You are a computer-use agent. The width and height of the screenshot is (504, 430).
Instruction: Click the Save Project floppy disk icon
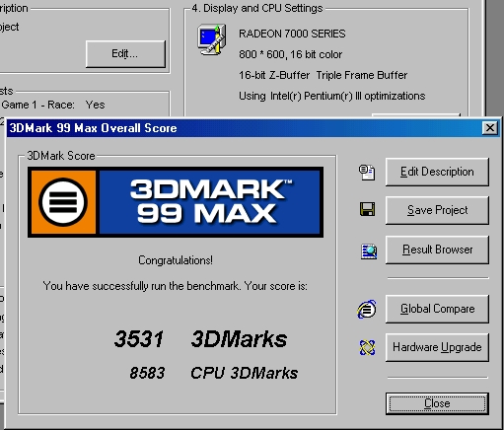tap(367, 209)
